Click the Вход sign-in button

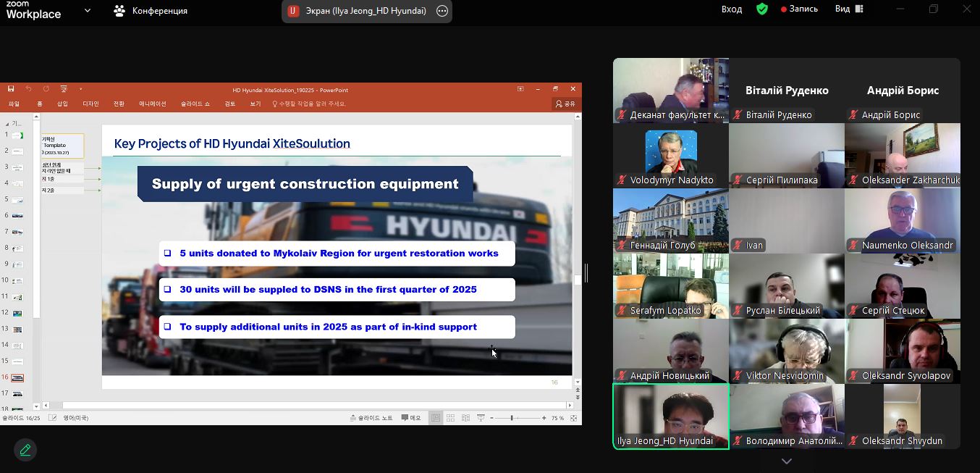click(732, 9)
